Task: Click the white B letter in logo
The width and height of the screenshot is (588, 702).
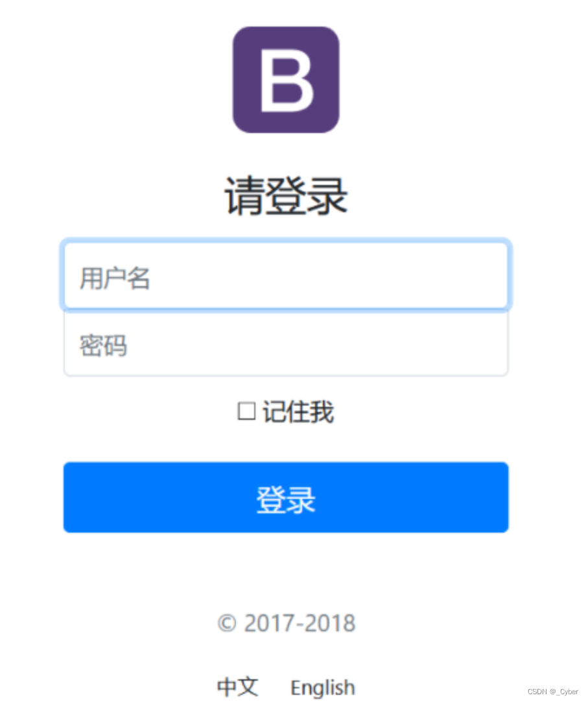Action: coord(287,80)
